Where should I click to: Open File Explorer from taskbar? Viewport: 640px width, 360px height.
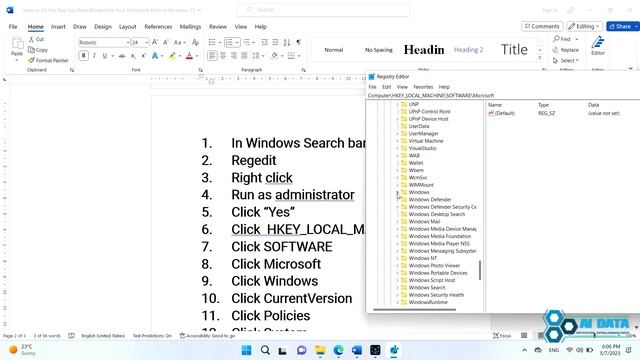[320, 350]
